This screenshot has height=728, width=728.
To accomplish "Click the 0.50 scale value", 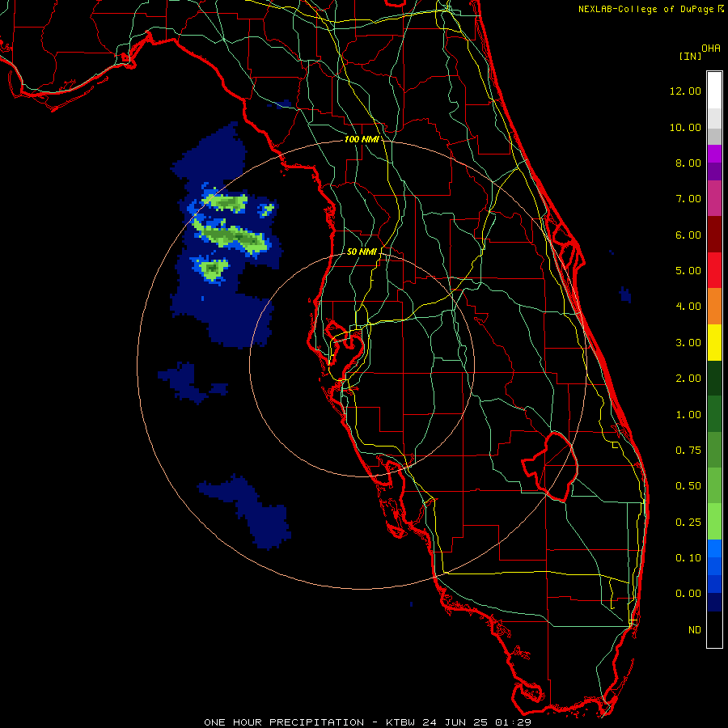I will (x=688, y=486).
